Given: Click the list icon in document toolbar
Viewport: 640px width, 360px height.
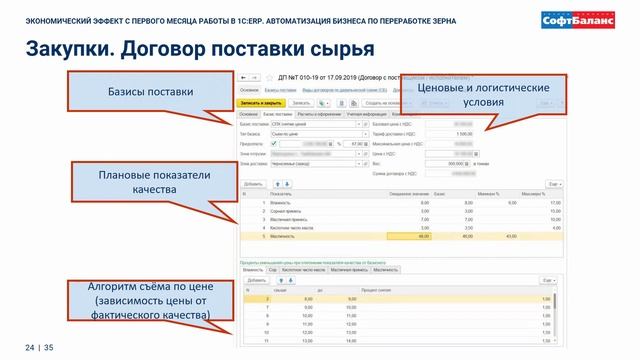Looking at the screenshot, I should [342, 103].
